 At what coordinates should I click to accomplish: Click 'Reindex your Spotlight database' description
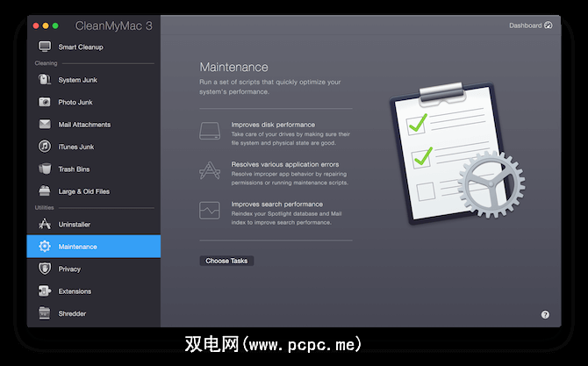286,218
